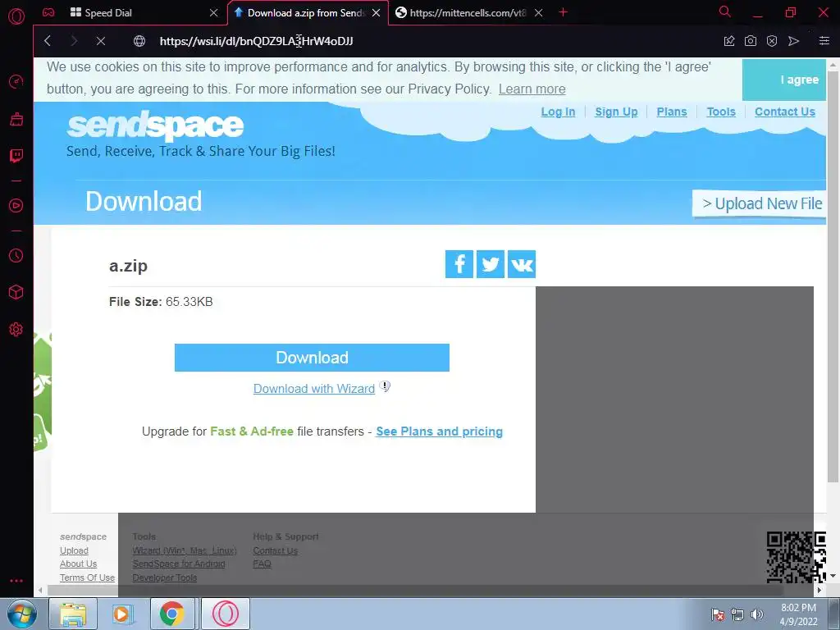840x630 pixels.
Task: Open Windows Media Player from taskbar
Action: click(x=121, y=614)
